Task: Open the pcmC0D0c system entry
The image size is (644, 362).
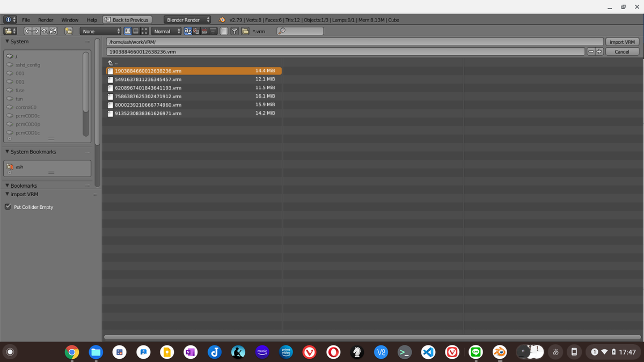Action: point(44,116)
